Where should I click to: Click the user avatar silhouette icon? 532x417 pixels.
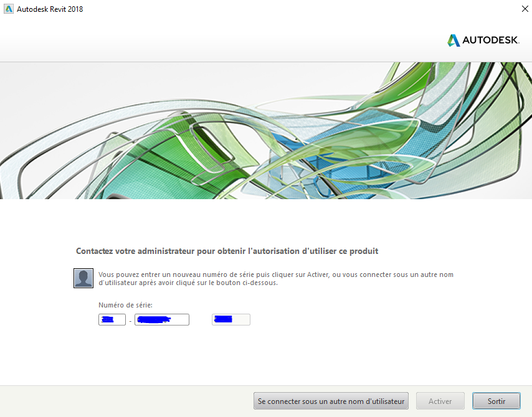tap(83, 278)
